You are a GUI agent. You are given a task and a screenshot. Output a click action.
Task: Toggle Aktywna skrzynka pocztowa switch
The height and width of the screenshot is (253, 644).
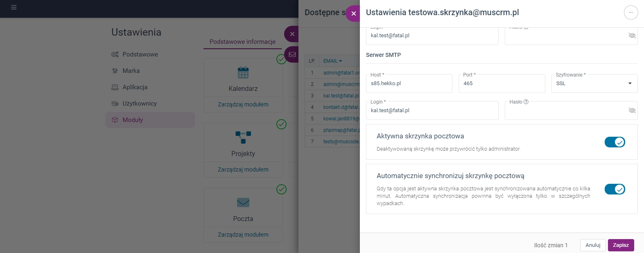coord(615,142)
